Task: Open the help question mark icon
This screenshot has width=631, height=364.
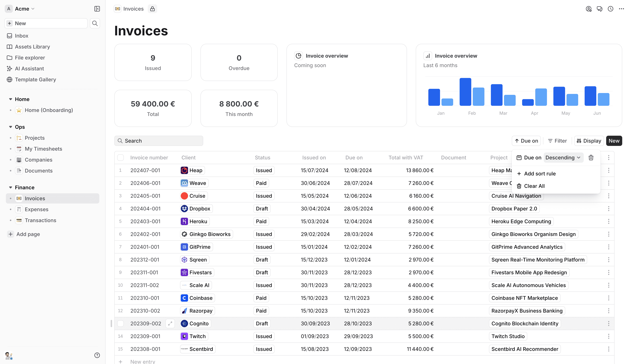Action: click(97, 355)
